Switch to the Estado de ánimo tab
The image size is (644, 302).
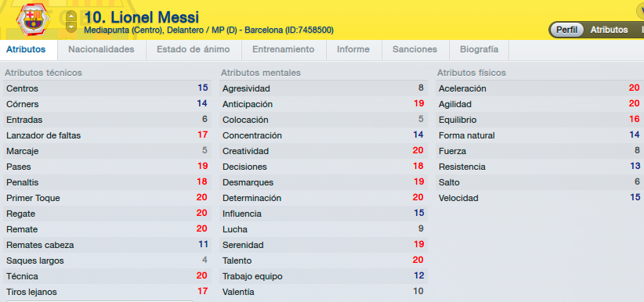pos(194,49)
